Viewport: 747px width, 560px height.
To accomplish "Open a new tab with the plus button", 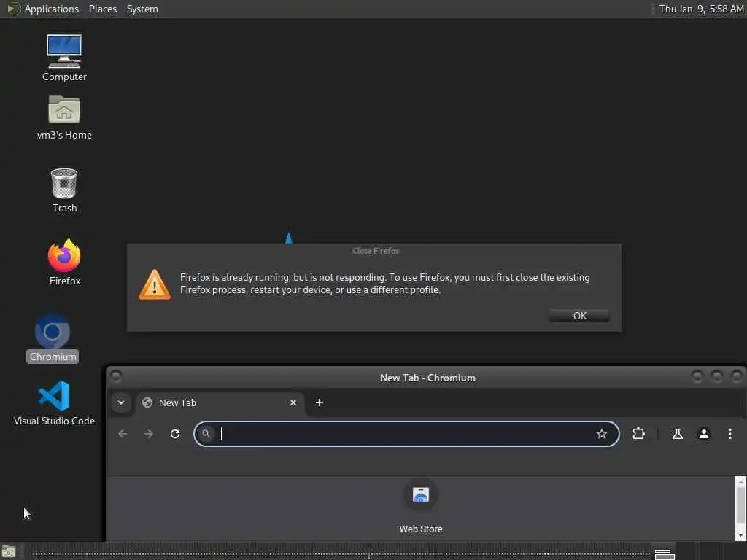I will 320,402.
